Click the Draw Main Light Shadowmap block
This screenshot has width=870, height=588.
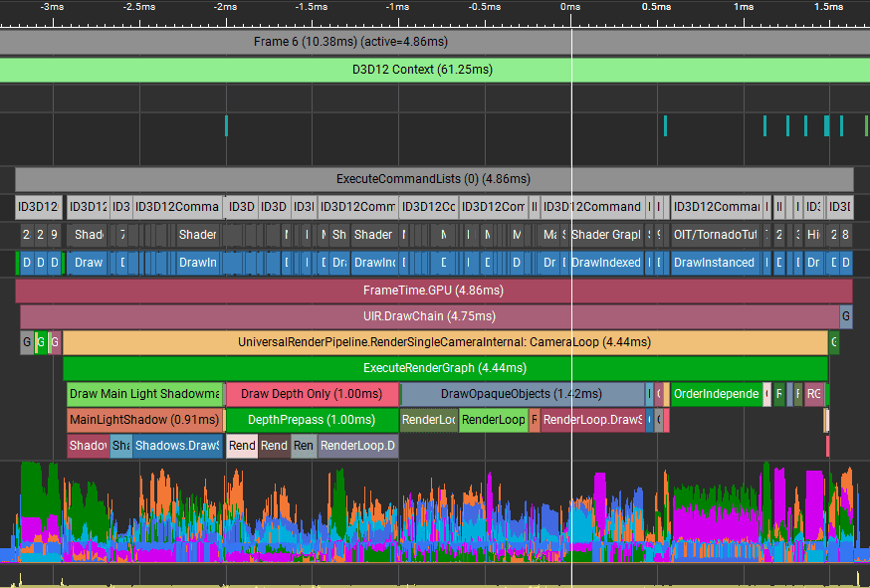[x=145, y=394]
